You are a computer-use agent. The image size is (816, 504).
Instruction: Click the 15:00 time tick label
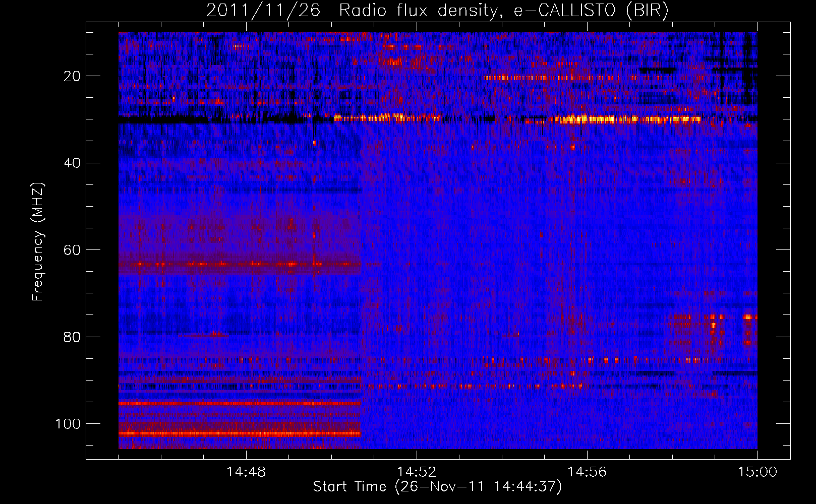(757, 472)
